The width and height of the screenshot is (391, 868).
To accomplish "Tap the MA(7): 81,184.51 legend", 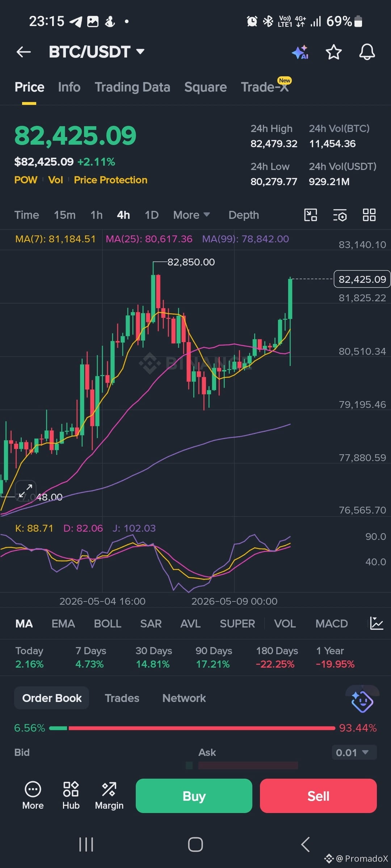I will pos(55,239).
